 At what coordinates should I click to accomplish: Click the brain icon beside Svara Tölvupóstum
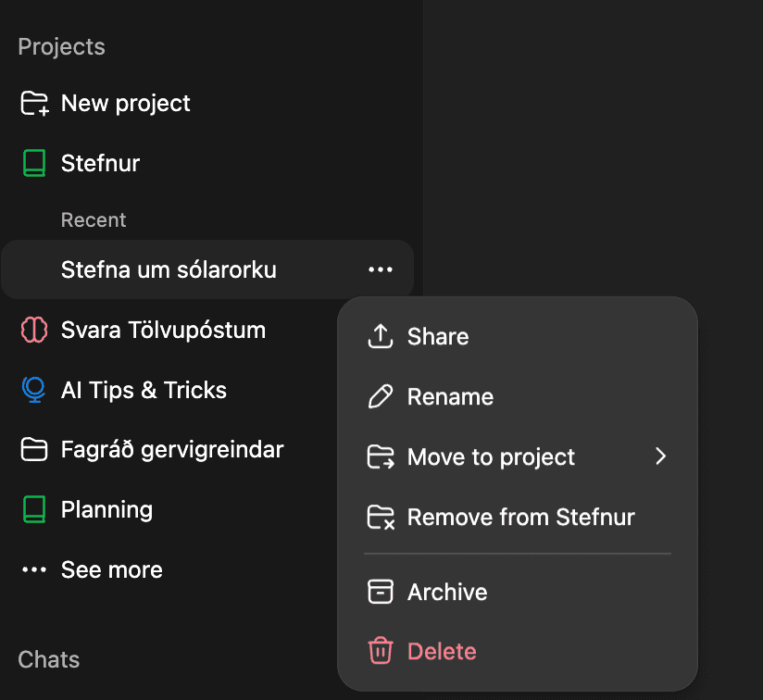(x=33, y=330)
